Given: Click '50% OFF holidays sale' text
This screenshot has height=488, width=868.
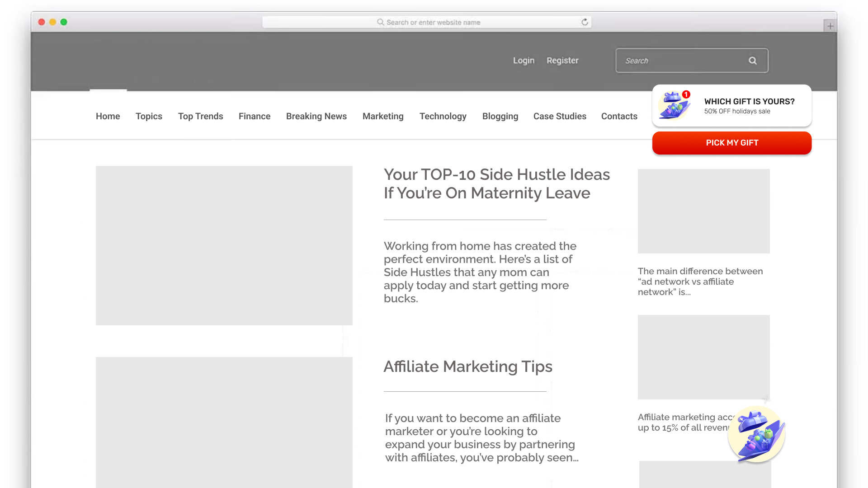Looking at the screenshot, I should coord(737,111).
